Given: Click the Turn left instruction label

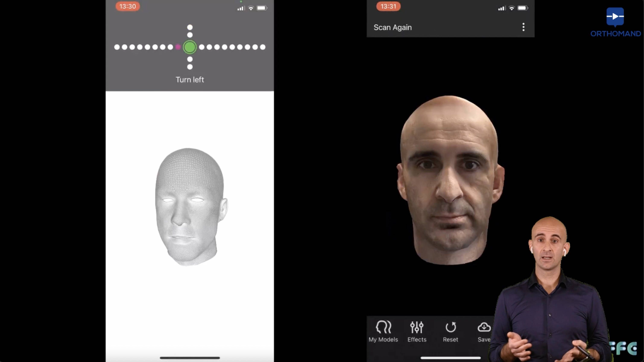Looking at the screenshot, I should click(x=189, y=79).
